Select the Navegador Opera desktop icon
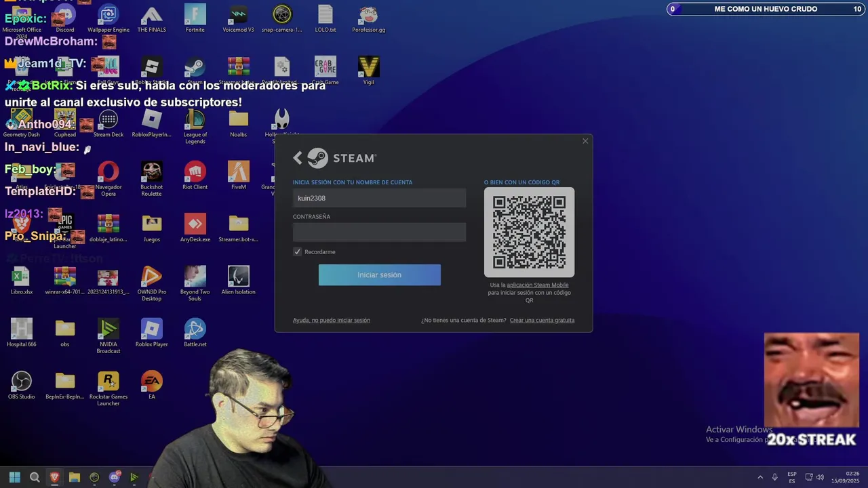 pyautogui.click(x=108, y=178)
